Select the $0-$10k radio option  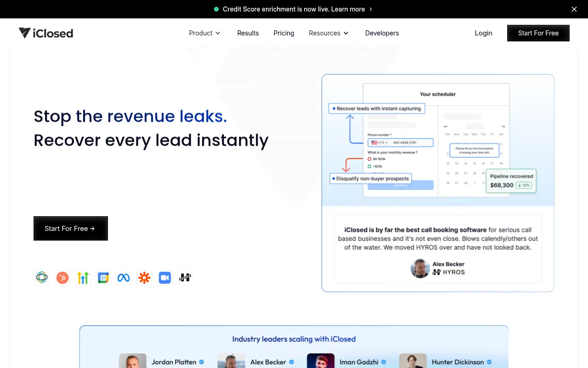coord(369,159)
